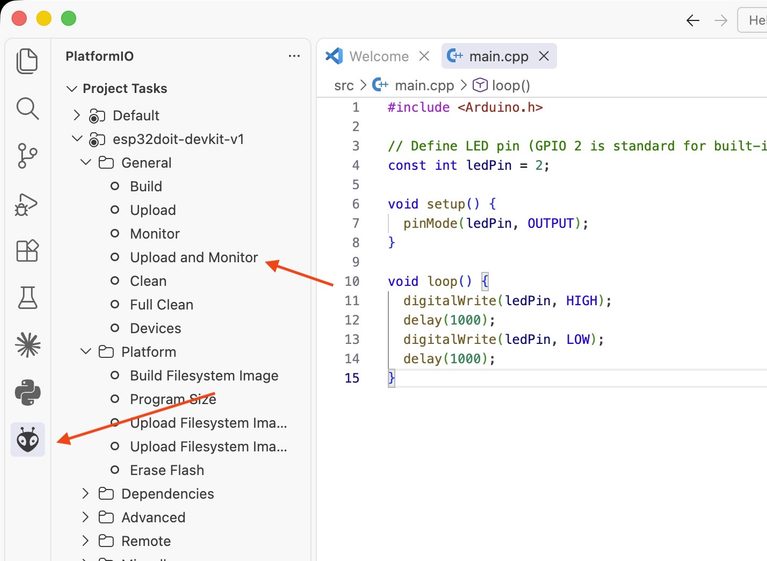Screen dimensions: 767x561
Task: Open Run and Debug bug icon
Action: pos(27,204)
